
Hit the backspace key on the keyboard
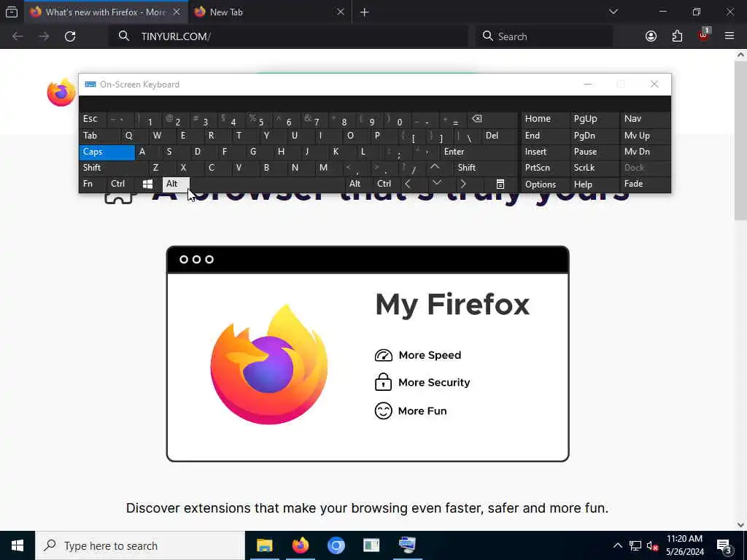[x=492, y=119]
